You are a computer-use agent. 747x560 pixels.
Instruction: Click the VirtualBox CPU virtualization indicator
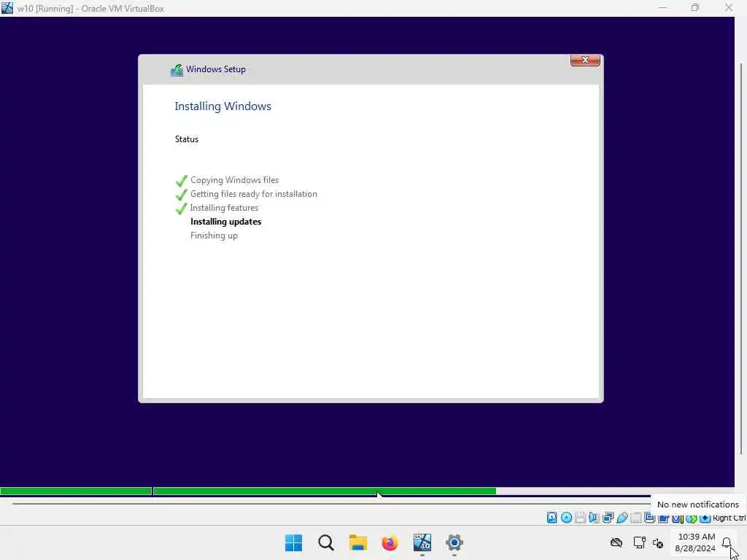677,518
